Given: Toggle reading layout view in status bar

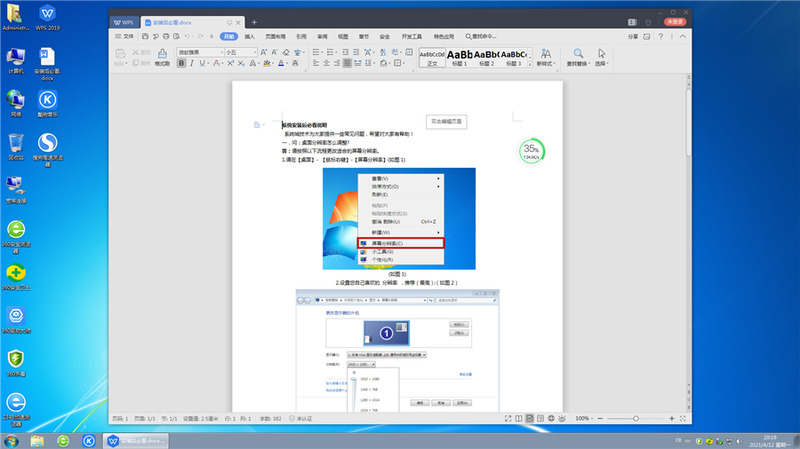Looking at the screenshot, I should (519, 418).
